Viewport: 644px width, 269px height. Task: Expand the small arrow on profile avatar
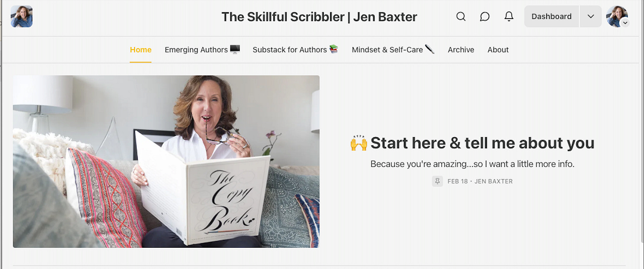point(625,23)
